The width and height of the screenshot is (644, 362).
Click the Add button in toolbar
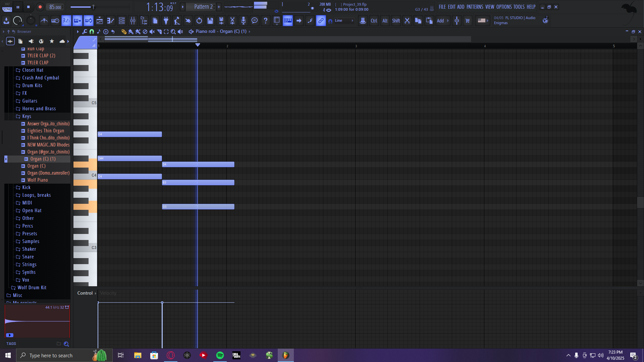[x=440, y=21]
